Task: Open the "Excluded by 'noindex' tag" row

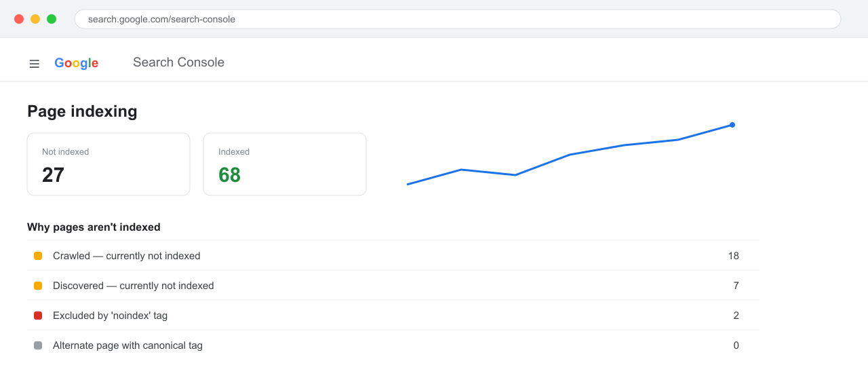Action: [393, 316]
